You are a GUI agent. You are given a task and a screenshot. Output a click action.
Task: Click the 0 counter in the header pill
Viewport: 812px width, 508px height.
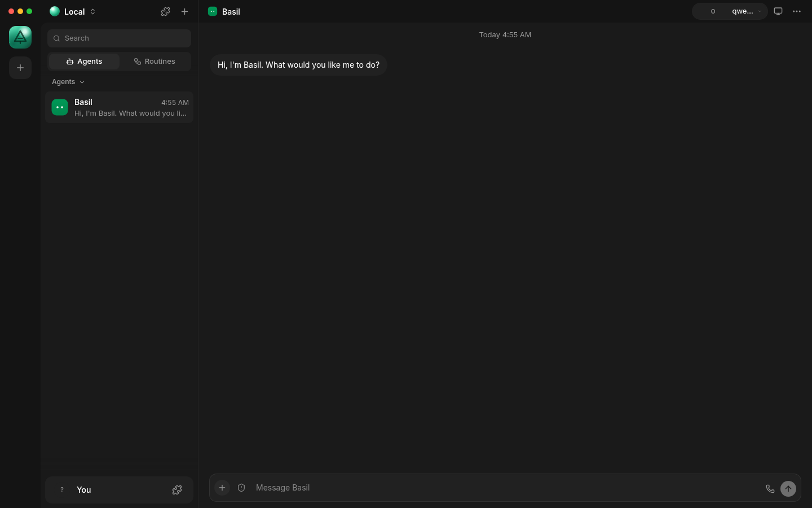(713, 11)
